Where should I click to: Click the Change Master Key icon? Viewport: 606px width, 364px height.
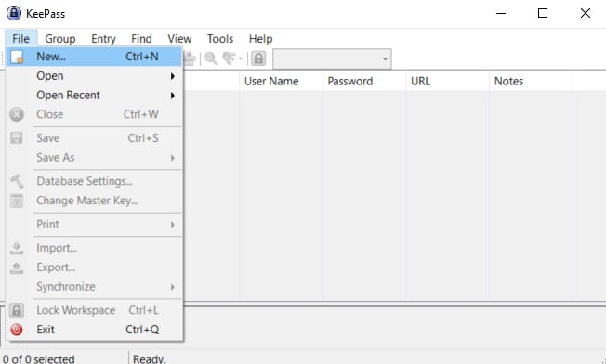(x=17, y=201)
